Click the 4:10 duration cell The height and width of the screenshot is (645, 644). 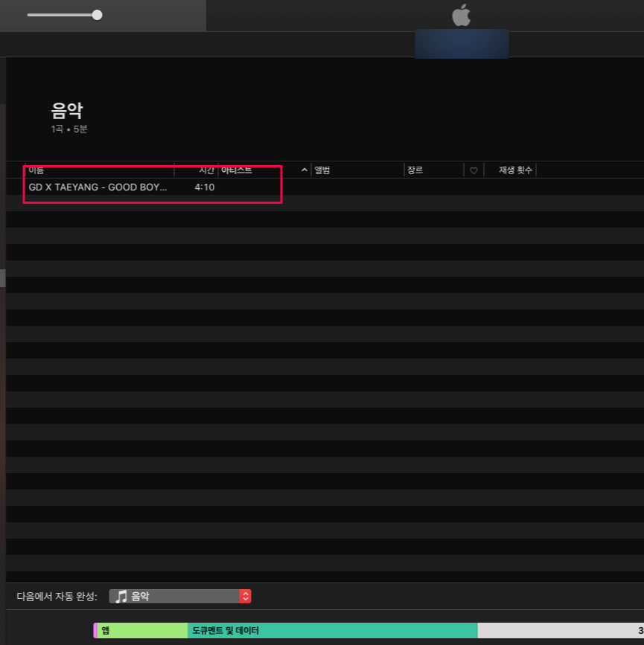[x=205, y=187]
